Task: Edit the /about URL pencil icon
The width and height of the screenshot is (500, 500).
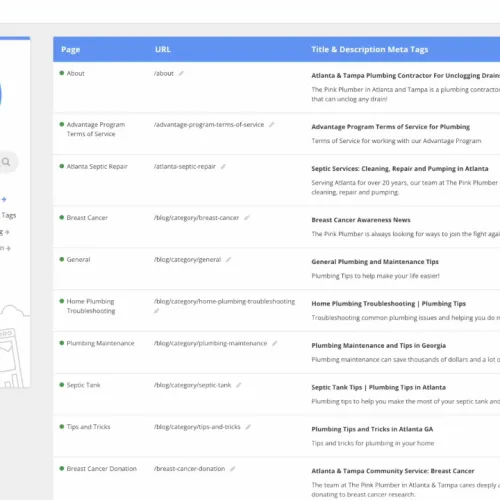Action: click(181, 73)
